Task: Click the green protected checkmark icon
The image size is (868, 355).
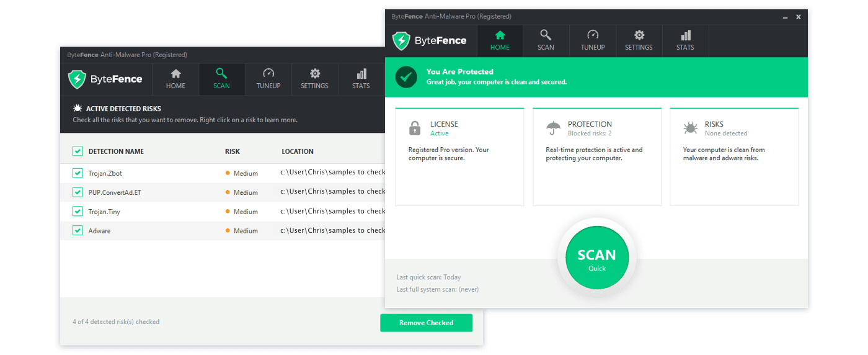Action: tap(406, 77)
